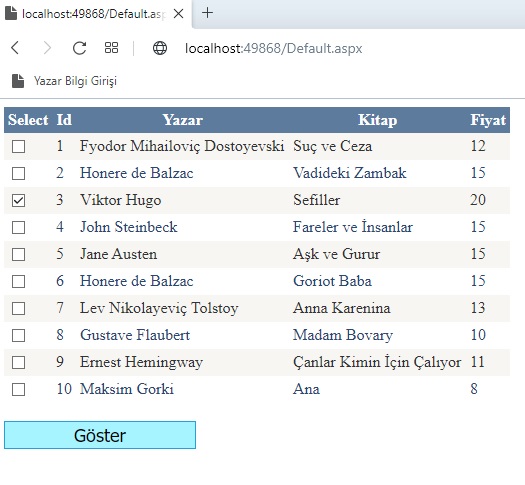Reload the page with refresh icon
The image size is (525, 485).
coord(79,48)
